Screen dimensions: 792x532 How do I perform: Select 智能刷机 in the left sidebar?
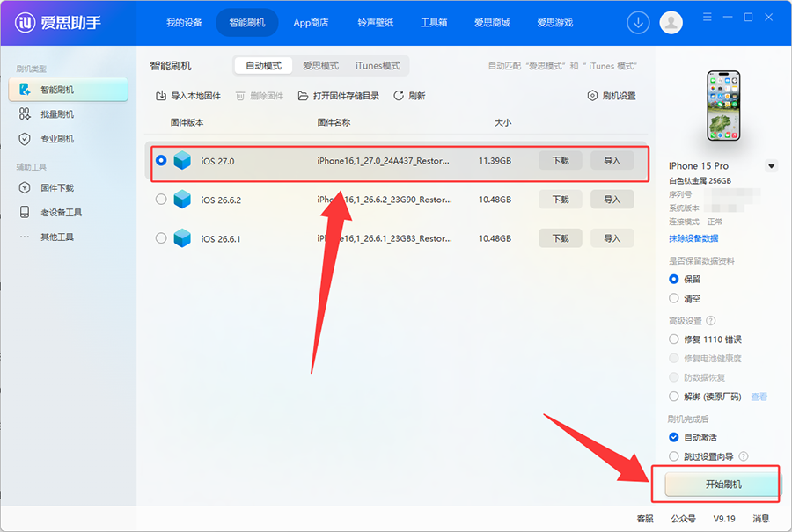click(x=68, y=90)
